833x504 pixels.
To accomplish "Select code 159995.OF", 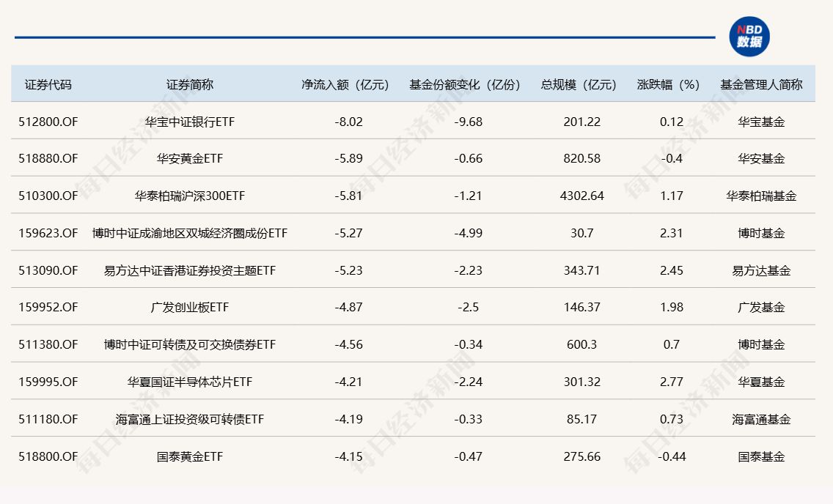I will click(48, 382).
